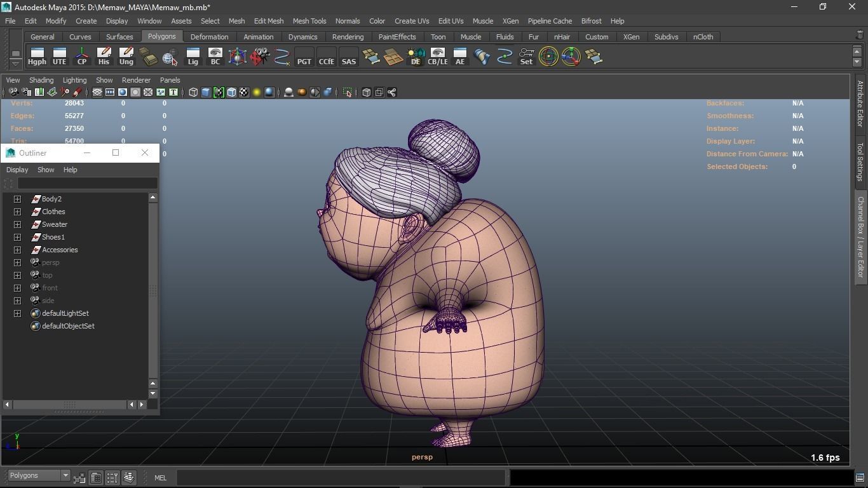868x488 pixels.
Task: Click the red camera shelf icon
Action: (x=259, y=57)
